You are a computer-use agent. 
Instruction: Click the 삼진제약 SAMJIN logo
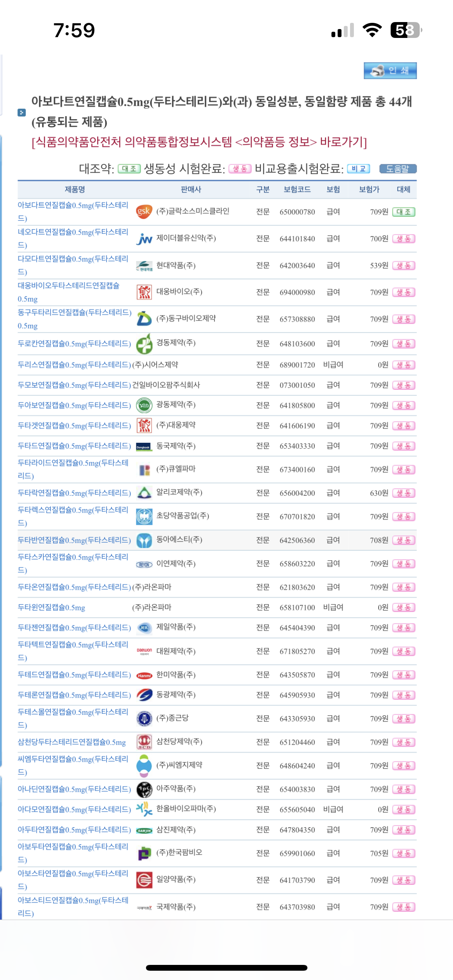coord(144,831)
